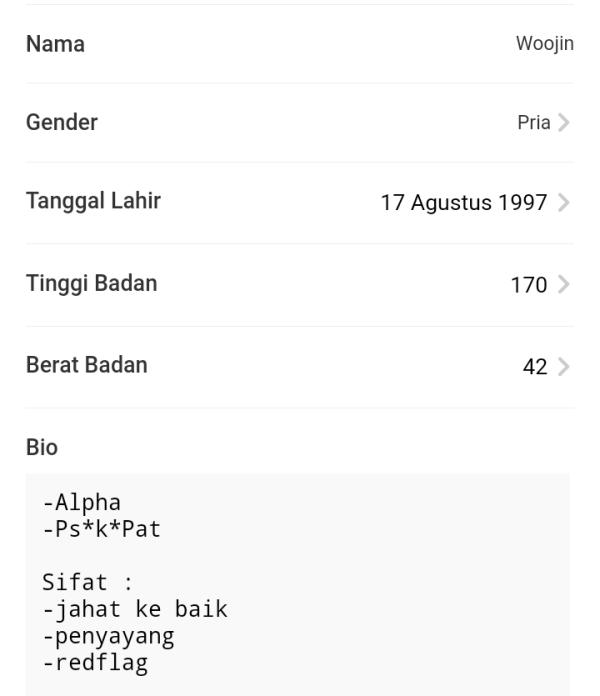Open the Gender chevron arrow
This screenshot has height=696, width=600.
564,123
